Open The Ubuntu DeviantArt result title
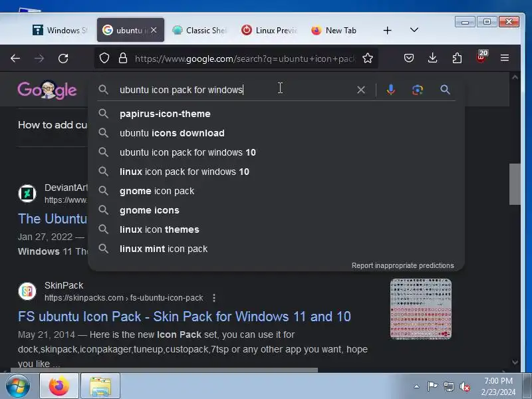The width and height of the screenshot is (532, 399). point(53,219)
